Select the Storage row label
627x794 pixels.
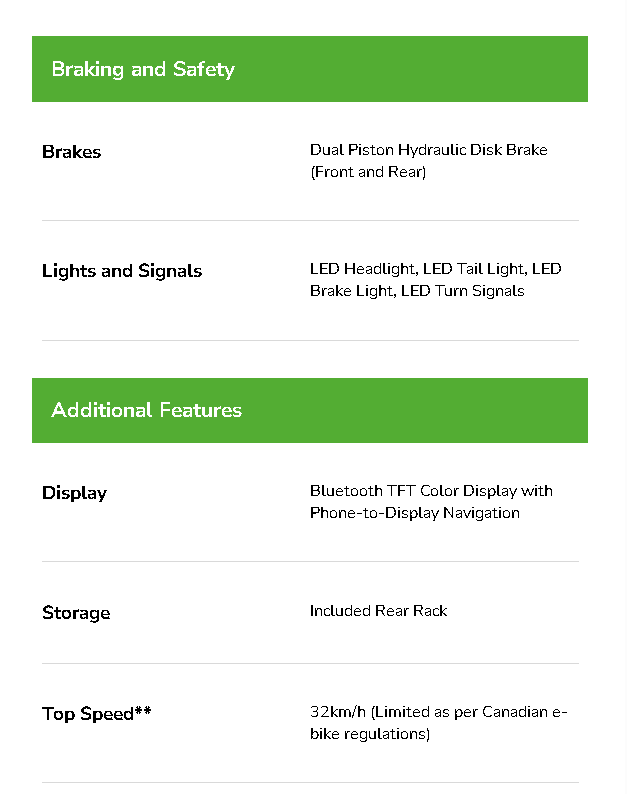76,613
